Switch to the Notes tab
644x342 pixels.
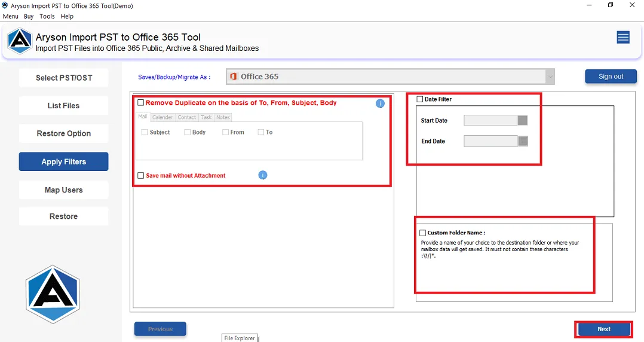[x=223, y=118]
